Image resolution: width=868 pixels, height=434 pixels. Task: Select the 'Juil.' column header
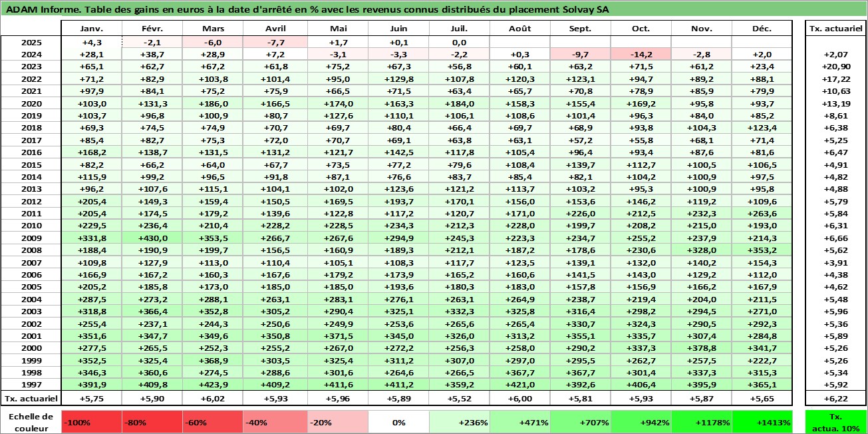(460, 29)
